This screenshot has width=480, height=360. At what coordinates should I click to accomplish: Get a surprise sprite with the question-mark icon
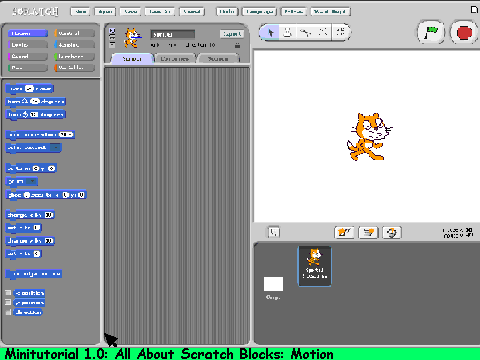click(x=392, y=232)
